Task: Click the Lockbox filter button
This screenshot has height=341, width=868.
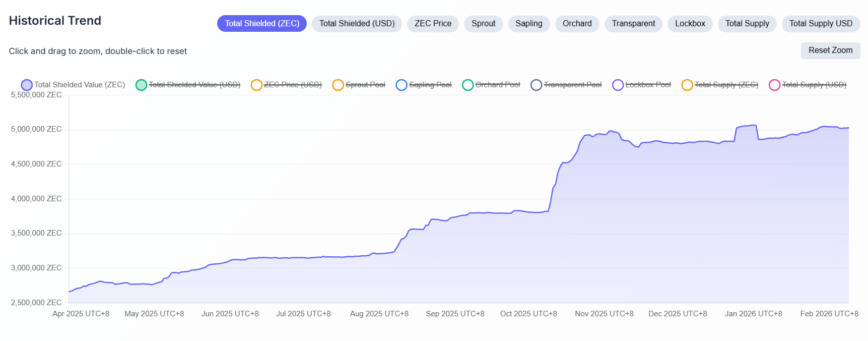Action: (x=690, y=24)
